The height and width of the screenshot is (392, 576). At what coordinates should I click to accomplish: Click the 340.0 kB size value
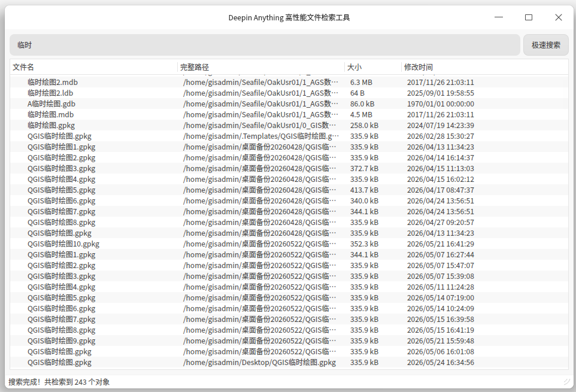pyautogui.click(x=365, y=200)
